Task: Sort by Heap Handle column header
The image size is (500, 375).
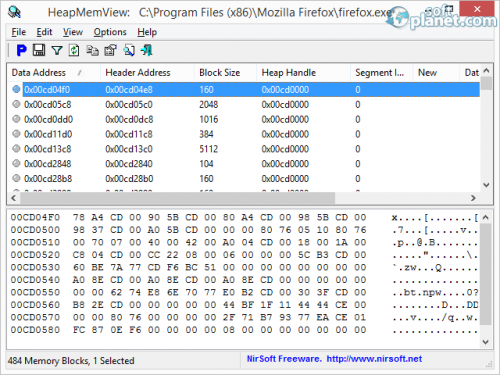Action: pos(303,73)
